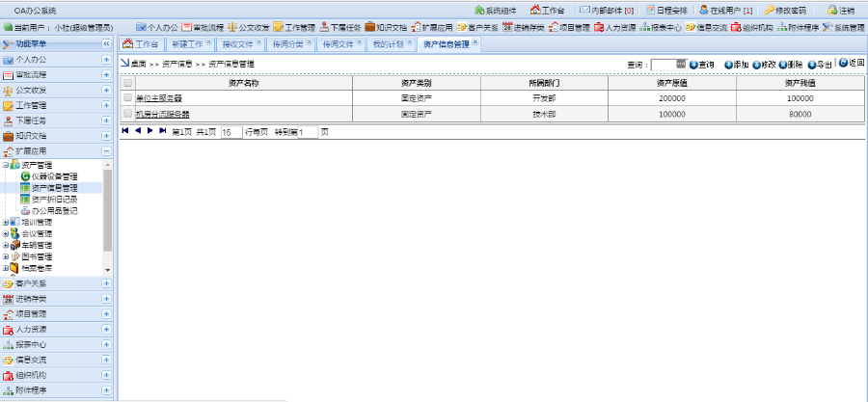
Task: Click the rows-per-page input showing 15
Action: point(231,133)
